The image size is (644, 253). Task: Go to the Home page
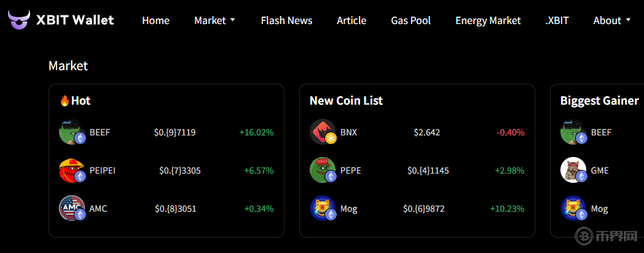[x=155, y=20]
